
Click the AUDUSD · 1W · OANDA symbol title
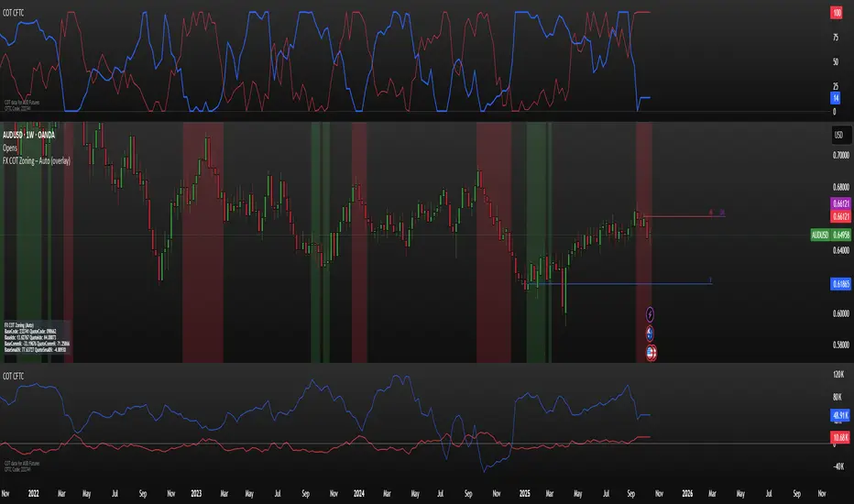(x=42, y=135)
